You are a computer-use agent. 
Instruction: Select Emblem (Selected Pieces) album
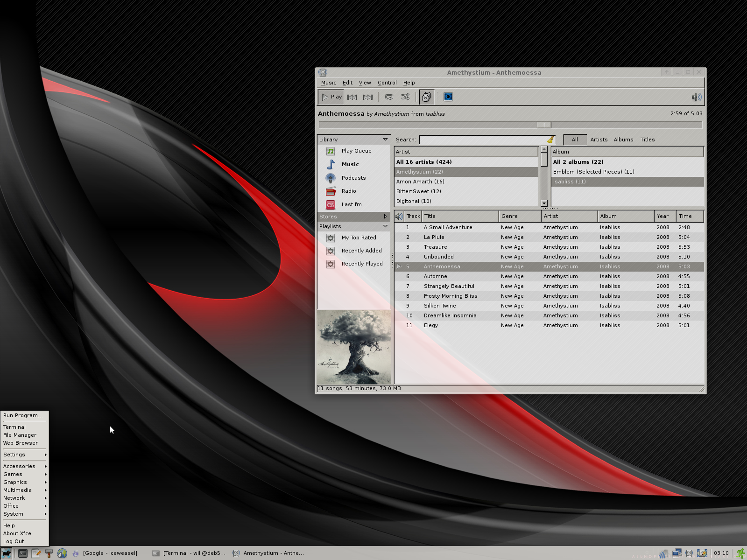coord(593,172)
